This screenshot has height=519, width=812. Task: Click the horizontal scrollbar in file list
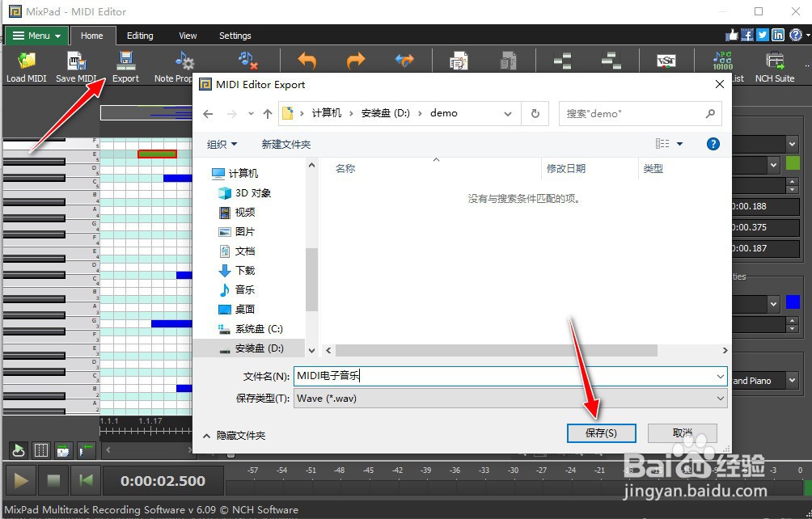coord(496,350)
